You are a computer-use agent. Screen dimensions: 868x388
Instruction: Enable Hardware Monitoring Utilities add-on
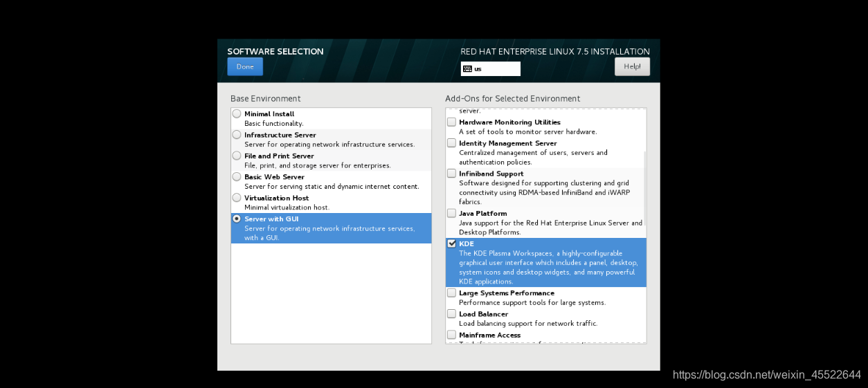point(452,122)
